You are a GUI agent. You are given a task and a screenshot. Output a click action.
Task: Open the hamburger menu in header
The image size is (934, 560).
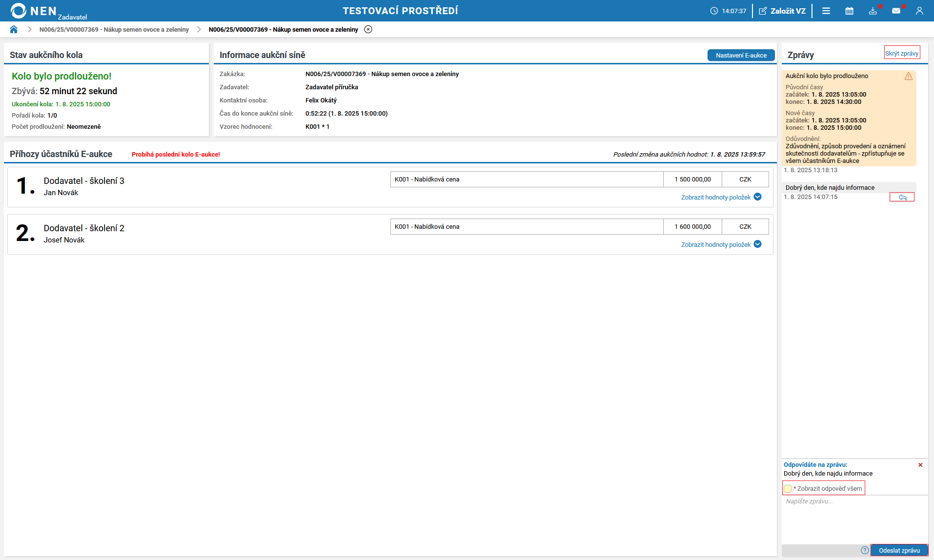[826, 11]
